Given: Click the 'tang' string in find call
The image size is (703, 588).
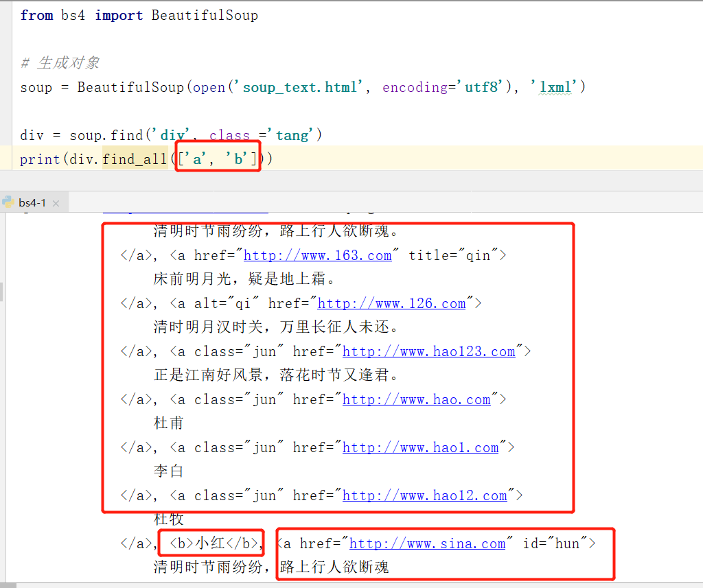Looking at the screenshot, I should click(292, 135).
